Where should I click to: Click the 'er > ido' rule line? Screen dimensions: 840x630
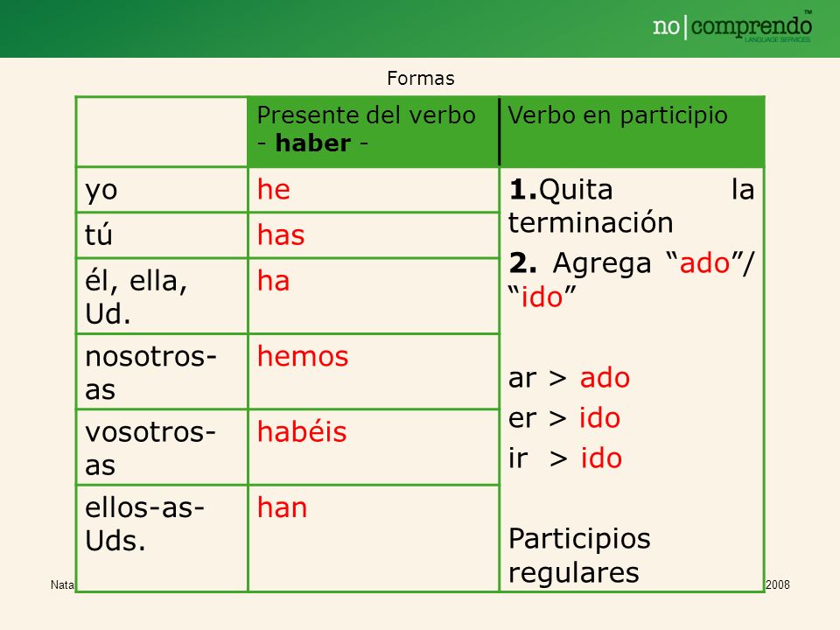click(564, 418)
